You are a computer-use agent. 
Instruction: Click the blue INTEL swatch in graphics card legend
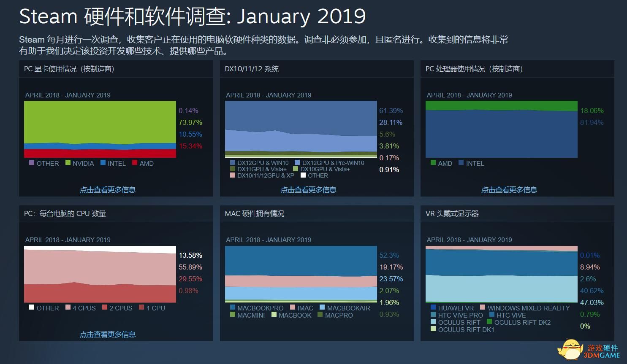103,163
